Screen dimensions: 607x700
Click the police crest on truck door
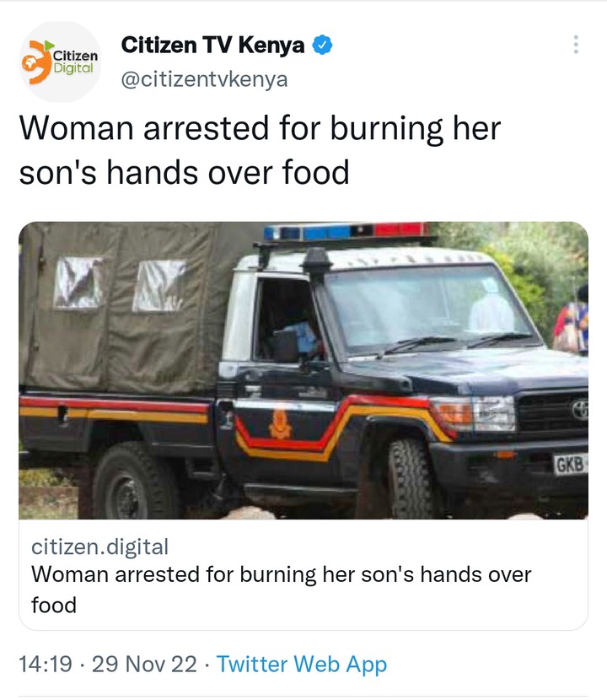click(x=280, y=424)
